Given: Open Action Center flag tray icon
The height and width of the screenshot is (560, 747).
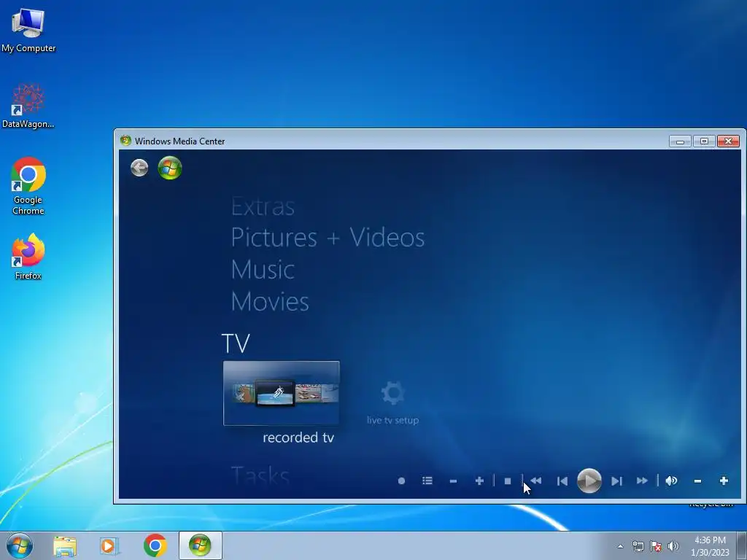Looking at the screenshot, I should coord(656,546).
